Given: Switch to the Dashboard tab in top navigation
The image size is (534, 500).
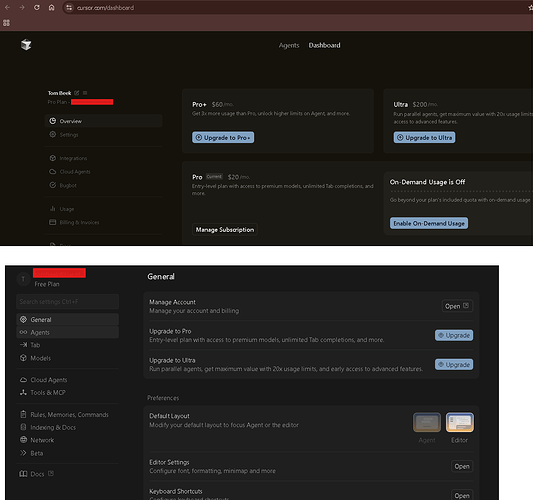Looking at the screenshot, I should click(324, 45).
